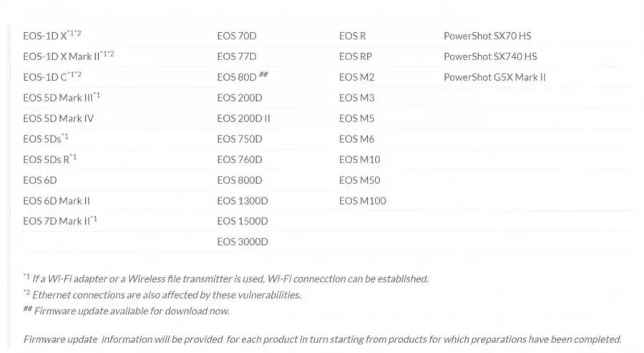Click the PowerShot SX70 HS entry
Screen dimensions: 644x353
click(x=487, y=37)
